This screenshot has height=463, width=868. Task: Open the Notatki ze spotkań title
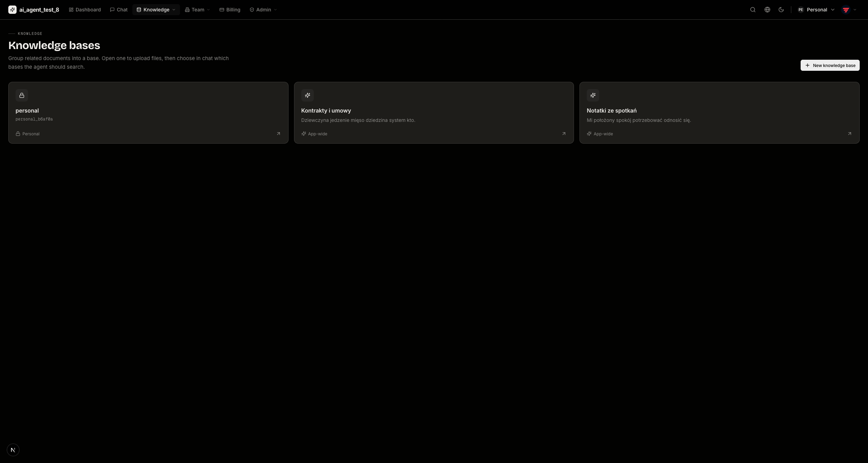pos(612,110)
